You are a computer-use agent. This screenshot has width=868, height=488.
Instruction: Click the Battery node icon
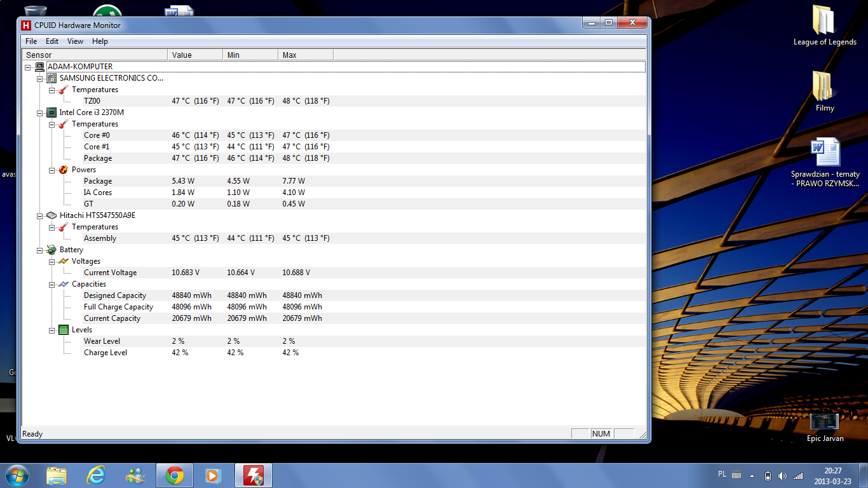51,250
